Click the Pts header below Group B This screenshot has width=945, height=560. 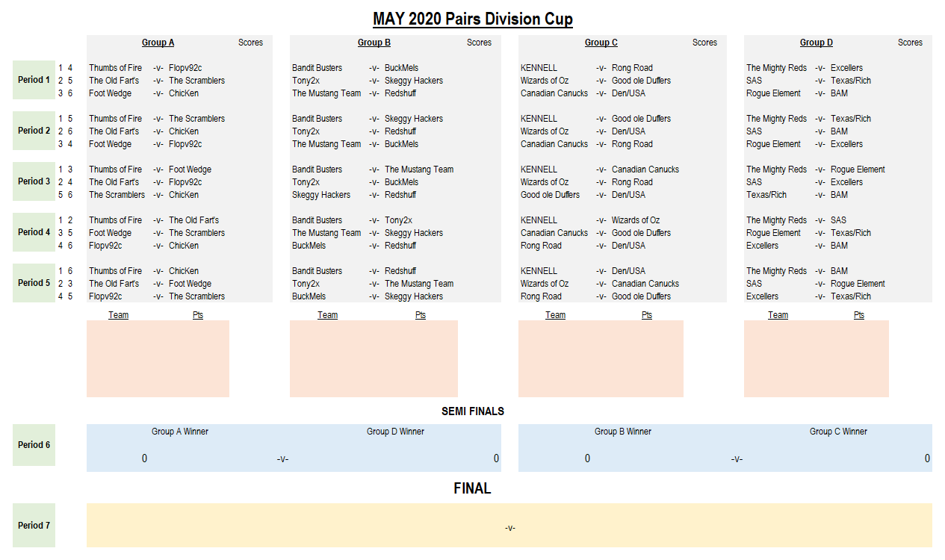(x=421, y=315)
